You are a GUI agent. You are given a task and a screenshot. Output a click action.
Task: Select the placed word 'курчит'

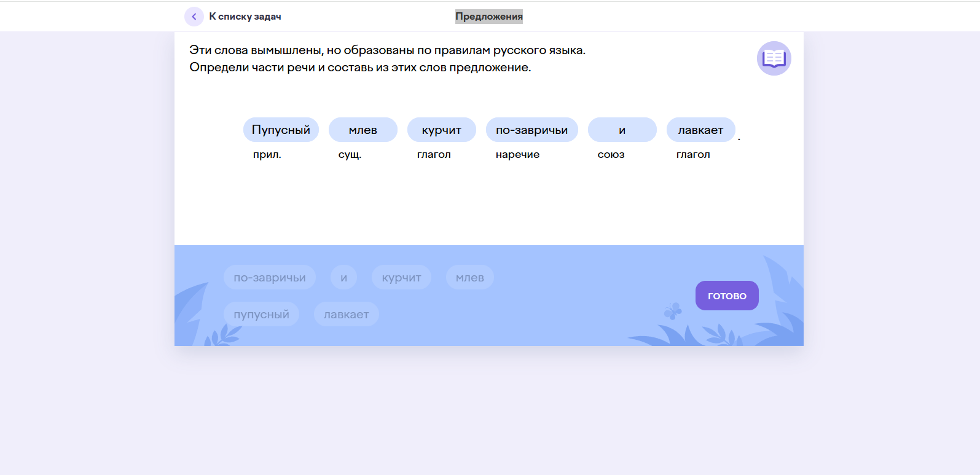441,130
